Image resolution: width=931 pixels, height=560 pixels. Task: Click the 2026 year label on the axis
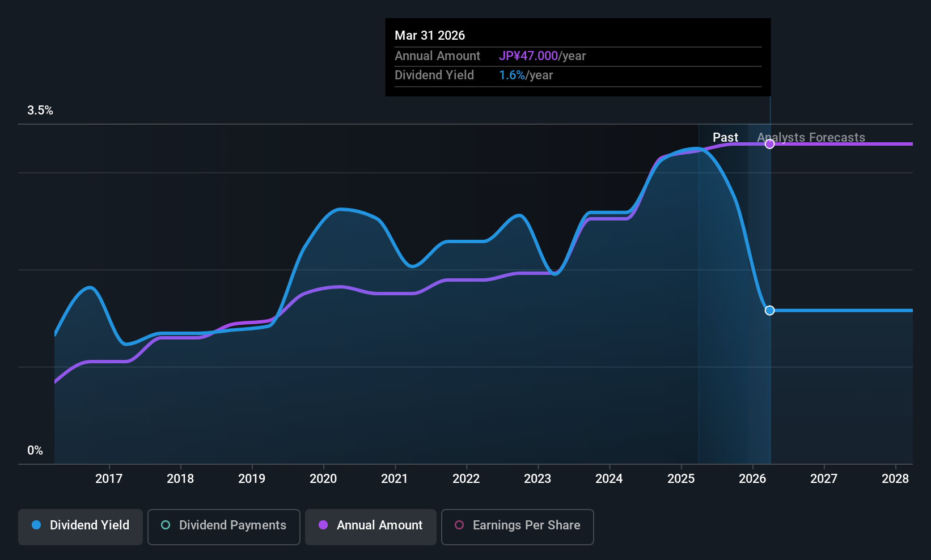[752, 479]
